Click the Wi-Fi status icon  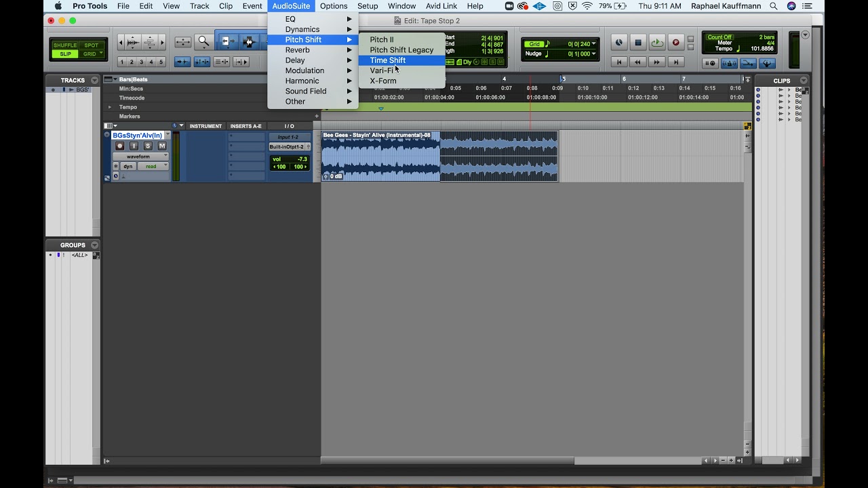tap(587, 6)
